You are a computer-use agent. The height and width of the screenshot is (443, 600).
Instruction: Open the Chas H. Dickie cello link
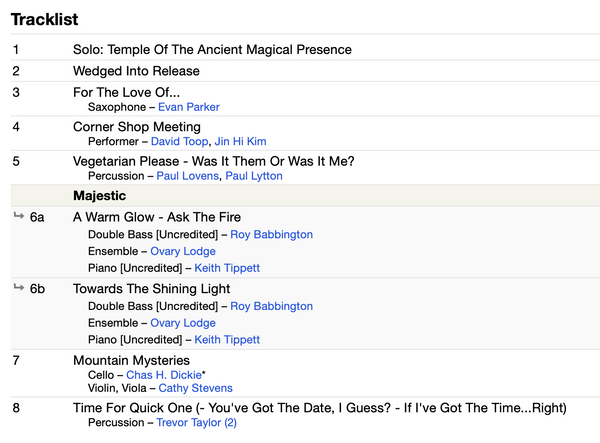pyautogui.click(x=164, y=375)
